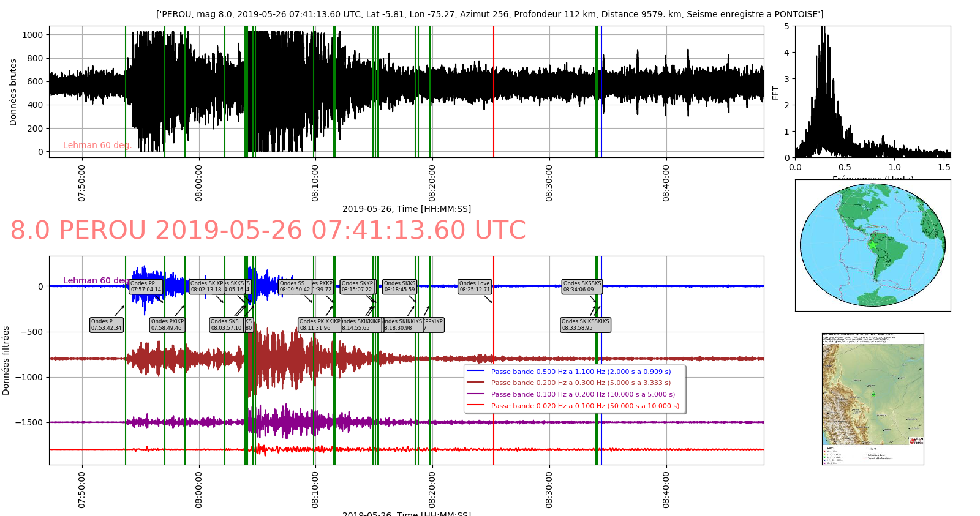Select the Ondes PP arrival label
Viewport: 980px width, 516px height.
click(146, 286)
